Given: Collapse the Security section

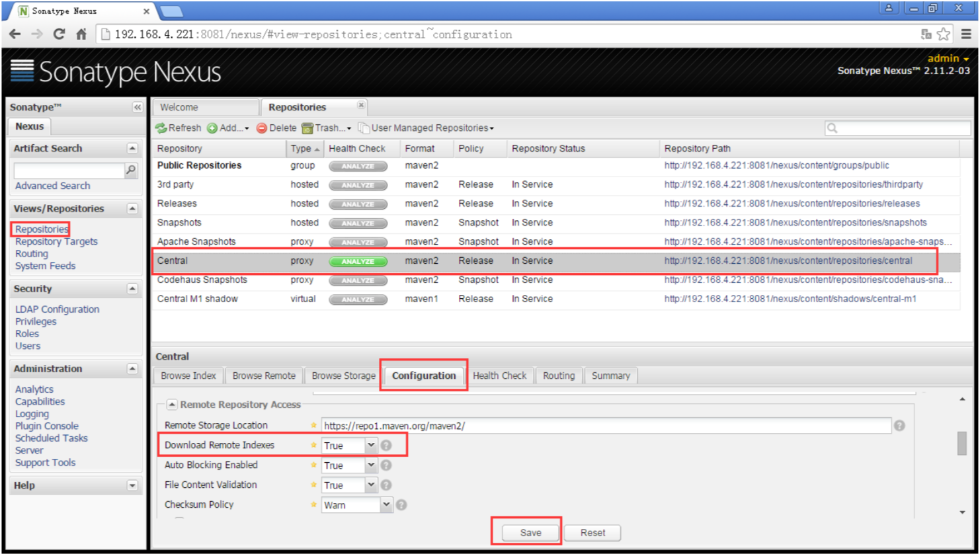Looking at the screenshot, I should [x=132, y=289].
